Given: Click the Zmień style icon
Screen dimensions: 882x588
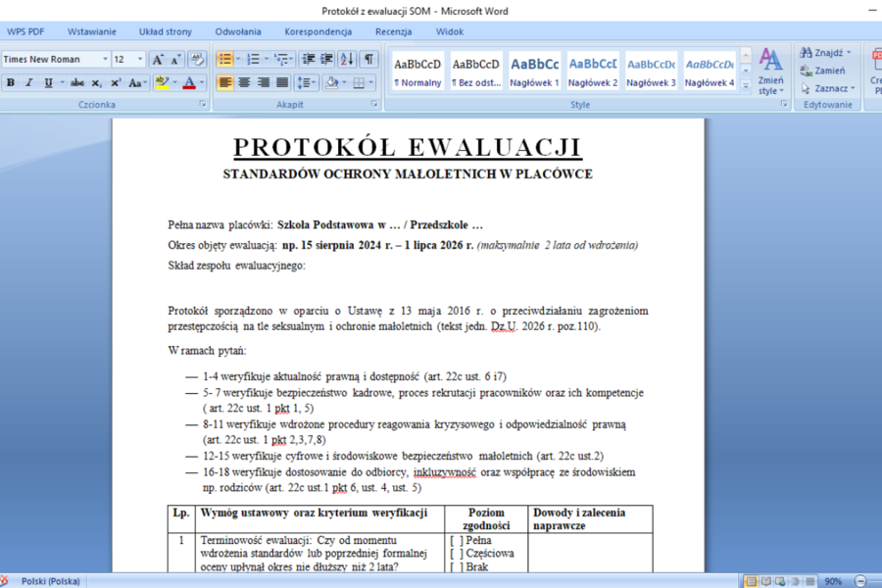Looking at the screenshot, I should click(770, 72).
